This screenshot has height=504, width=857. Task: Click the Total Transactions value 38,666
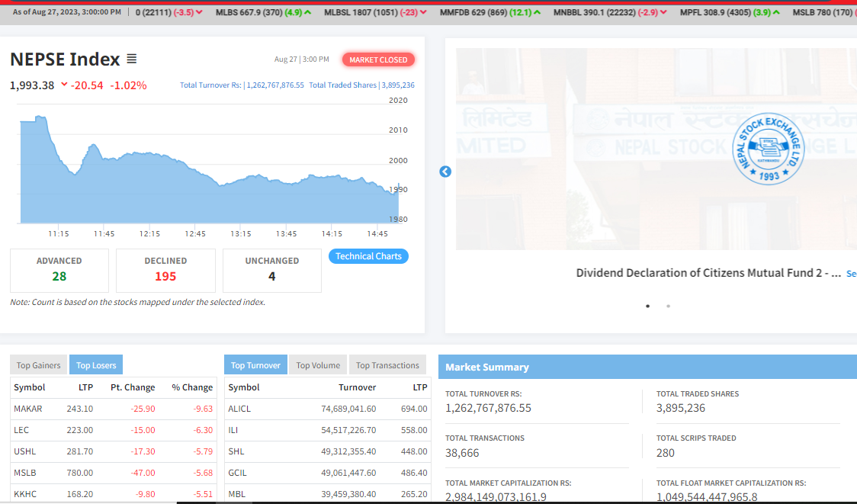click(462, 453)
